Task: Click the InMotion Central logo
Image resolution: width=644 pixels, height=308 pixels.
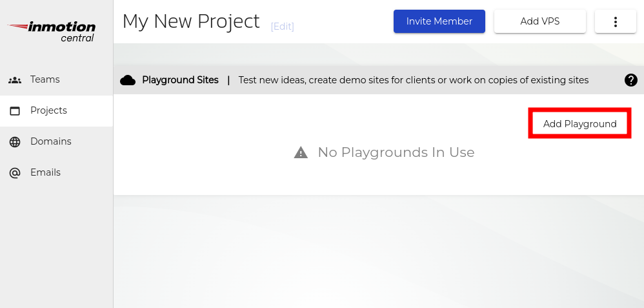Action: (52, 31)
